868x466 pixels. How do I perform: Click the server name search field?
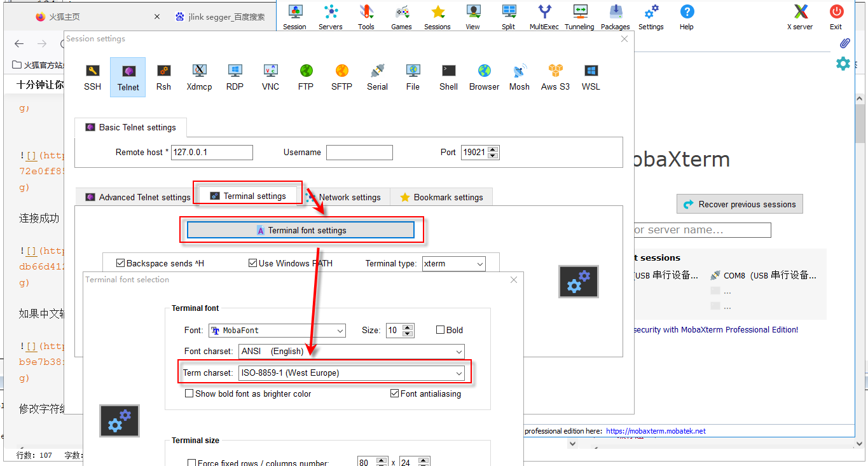[702, 230]
